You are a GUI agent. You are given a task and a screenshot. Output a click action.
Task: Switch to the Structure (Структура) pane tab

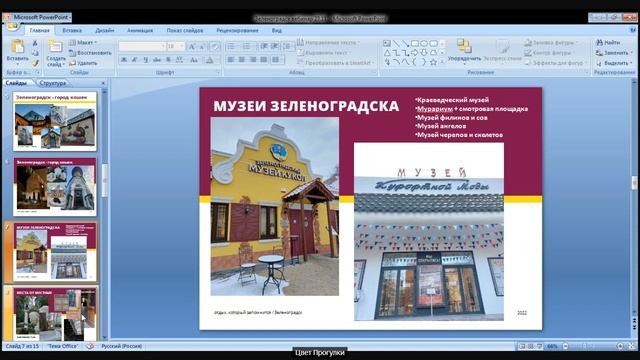53,83
